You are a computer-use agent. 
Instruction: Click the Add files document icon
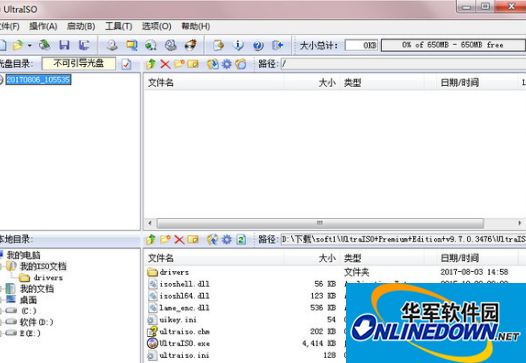click(x=218, y=45)
